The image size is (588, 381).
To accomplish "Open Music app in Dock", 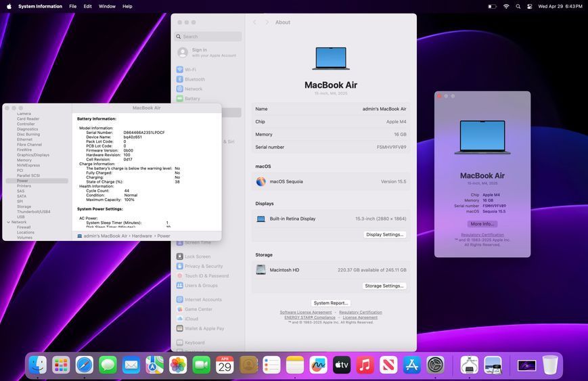I will pos(365,365).
